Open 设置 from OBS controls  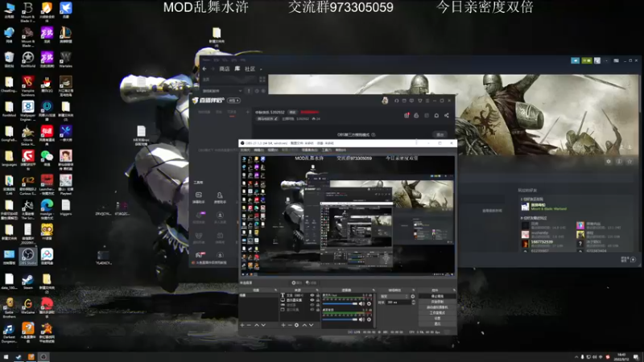click(437, 318)
